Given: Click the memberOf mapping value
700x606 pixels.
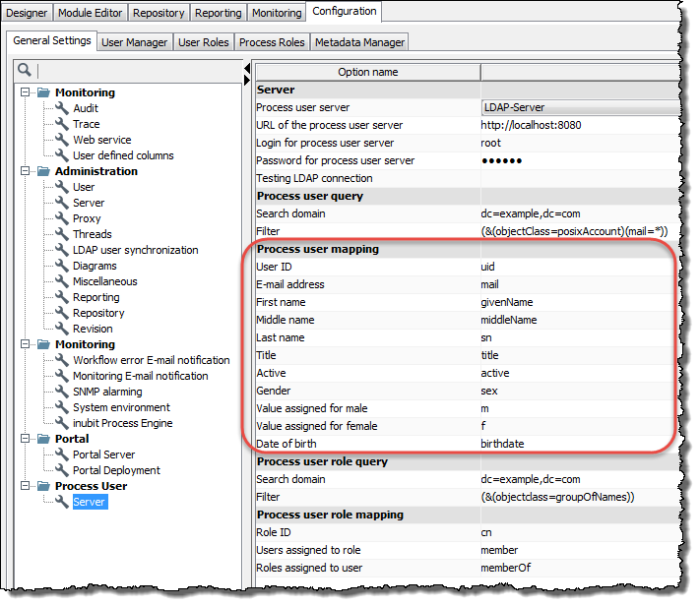Looking at the screenshot, I should 505,568.
